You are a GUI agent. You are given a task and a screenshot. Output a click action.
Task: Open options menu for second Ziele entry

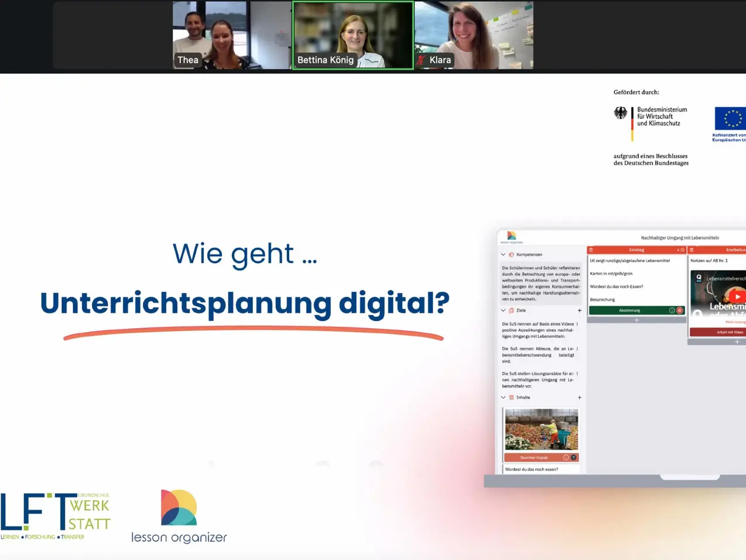click(577, 349)
